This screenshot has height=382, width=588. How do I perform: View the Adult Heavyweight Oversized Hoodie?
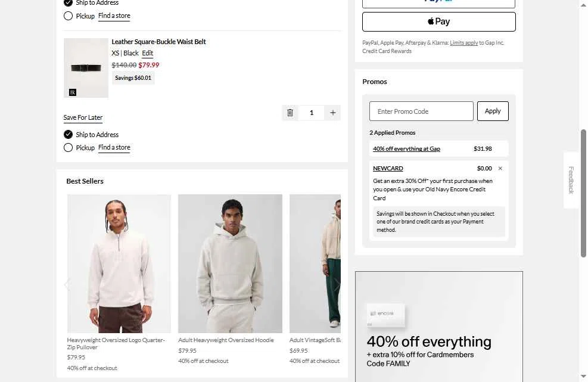[x=230, y=263]
